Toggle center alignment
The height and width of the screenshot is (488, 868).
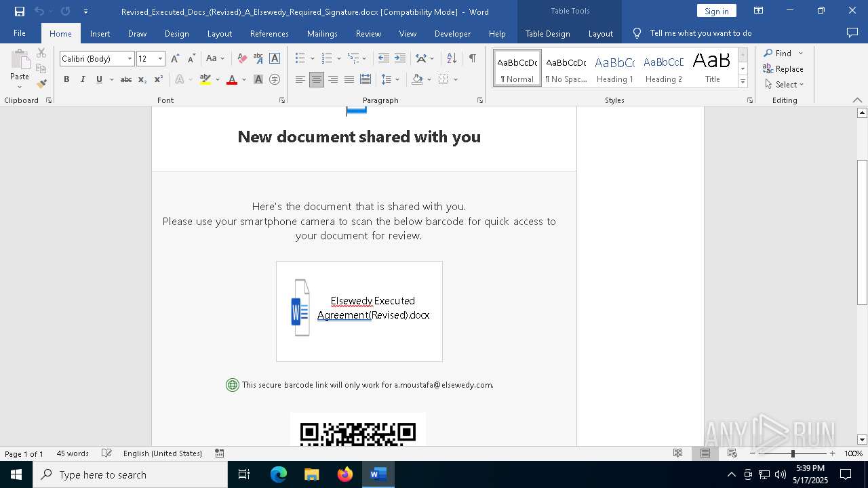click(x=317, y=79)
